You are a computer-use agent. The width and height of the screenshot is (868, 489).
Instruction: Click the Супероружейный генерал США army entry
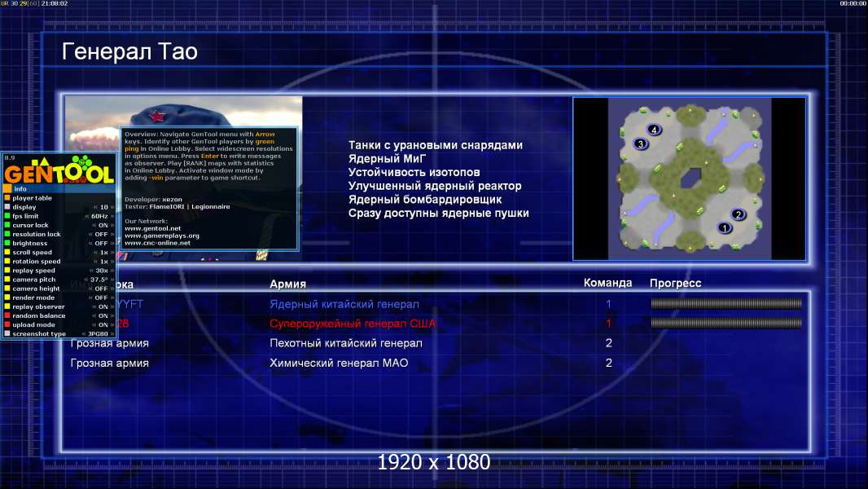point(353,324)
